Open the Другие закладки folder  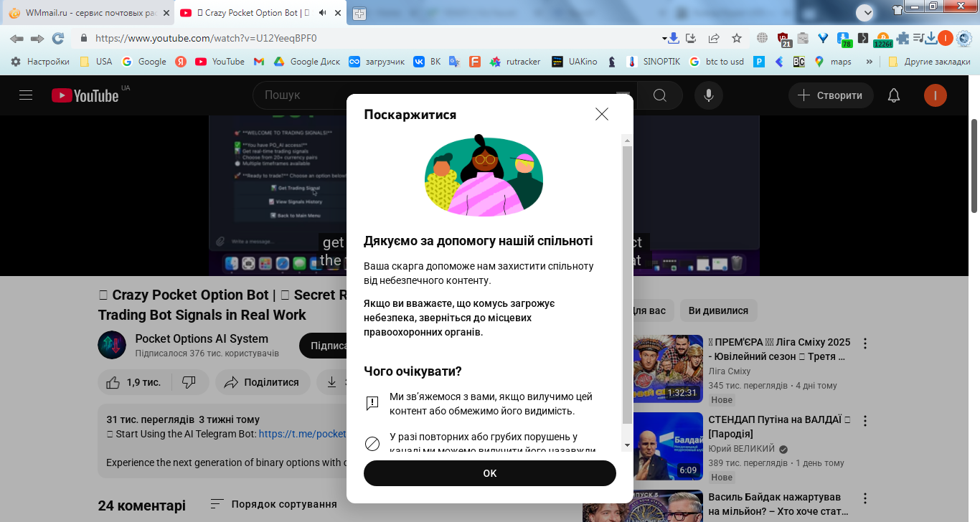coord(929,62)
